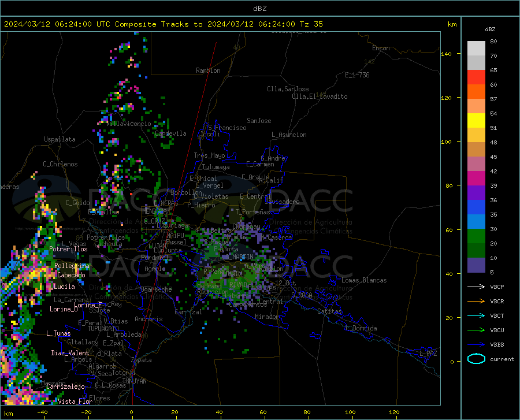Click the 'km' label at the bottom-left corner
Image resolution: width=520 pixels, height=420 pixels.
click(8, 414)
